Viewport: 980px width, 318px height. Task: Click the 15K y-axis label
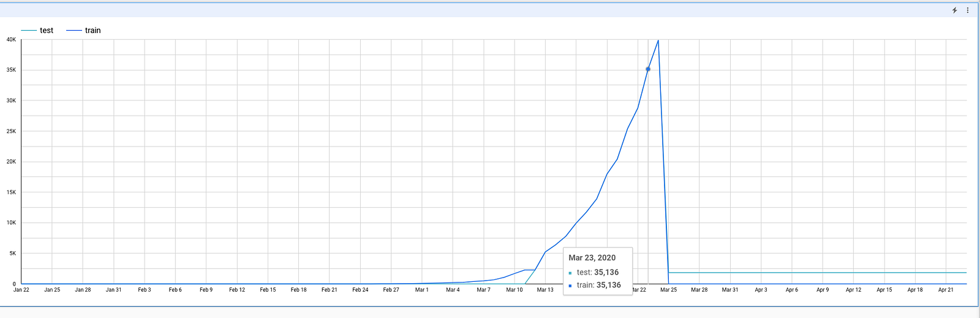tap(11, 192)
